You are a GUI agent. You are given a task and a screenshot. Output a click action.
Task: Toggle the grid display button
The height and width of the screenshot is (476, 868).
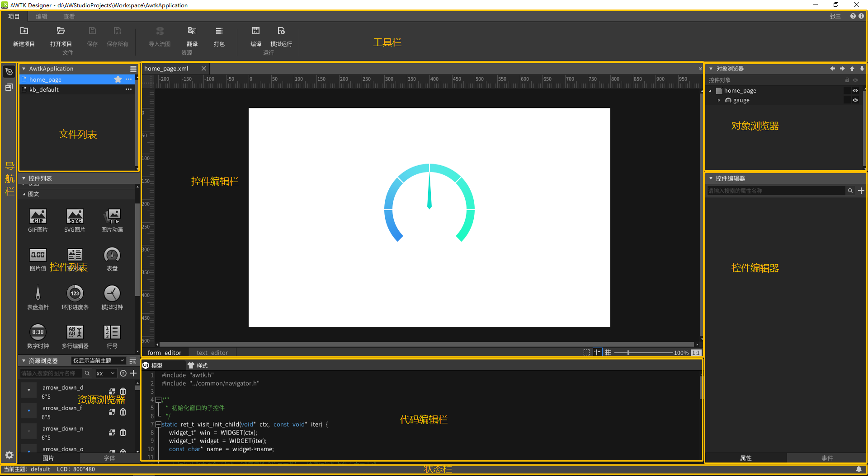[x=609, y=353]
